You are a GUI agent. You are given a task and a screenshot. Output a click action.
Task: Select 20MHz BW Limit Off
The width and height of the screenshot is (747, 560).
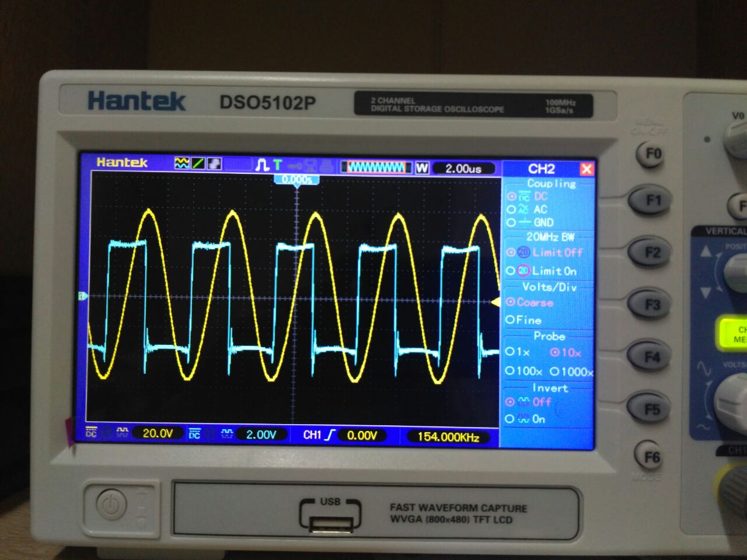[544, 252]
